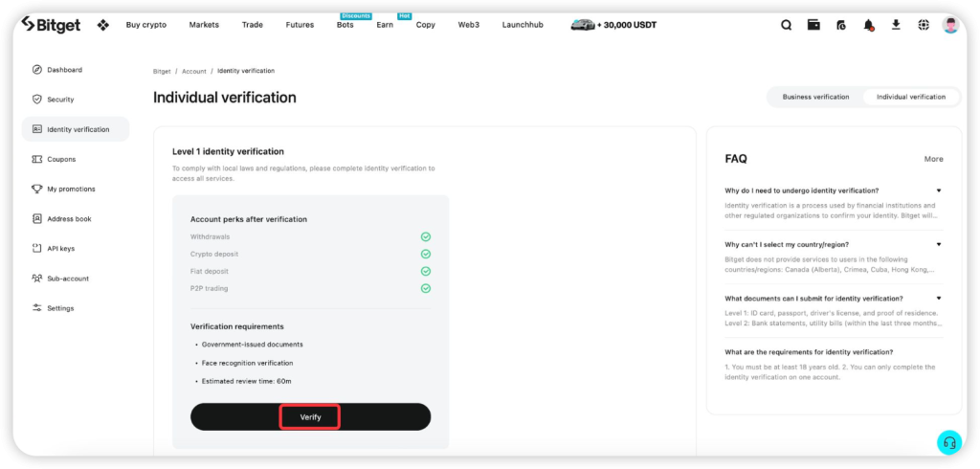Open the Buy crypto menu
This screenshot has height=469, width=980.
pos(146,25)
